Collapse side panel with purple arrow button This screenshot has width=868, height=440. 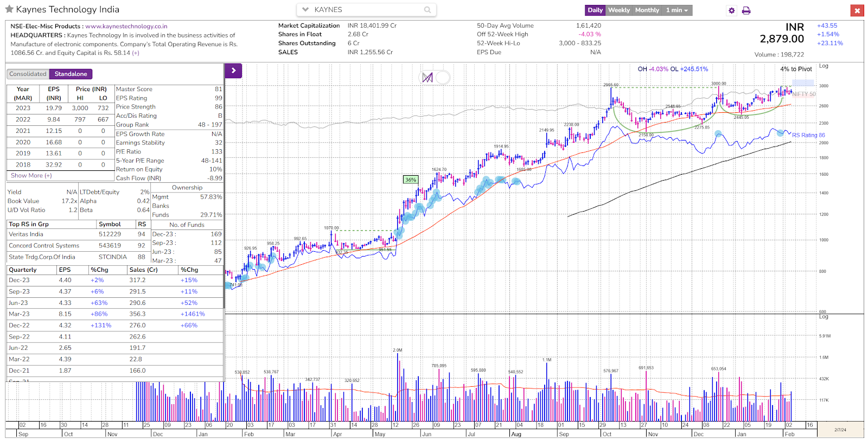[233, 71]
